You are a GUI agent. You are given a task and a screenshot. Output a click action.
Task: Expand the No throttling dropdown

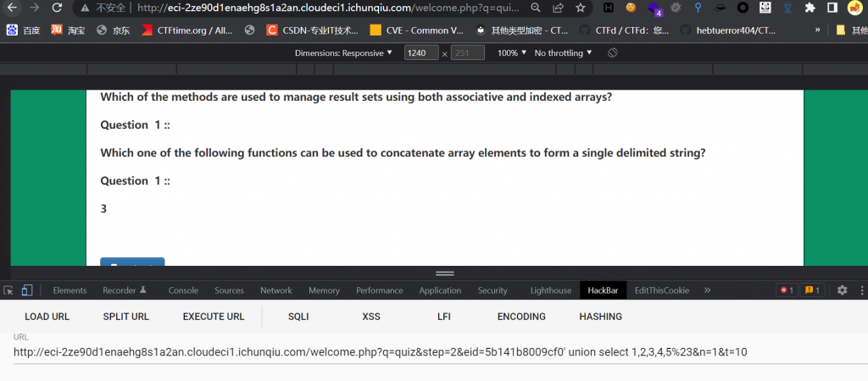563,52
